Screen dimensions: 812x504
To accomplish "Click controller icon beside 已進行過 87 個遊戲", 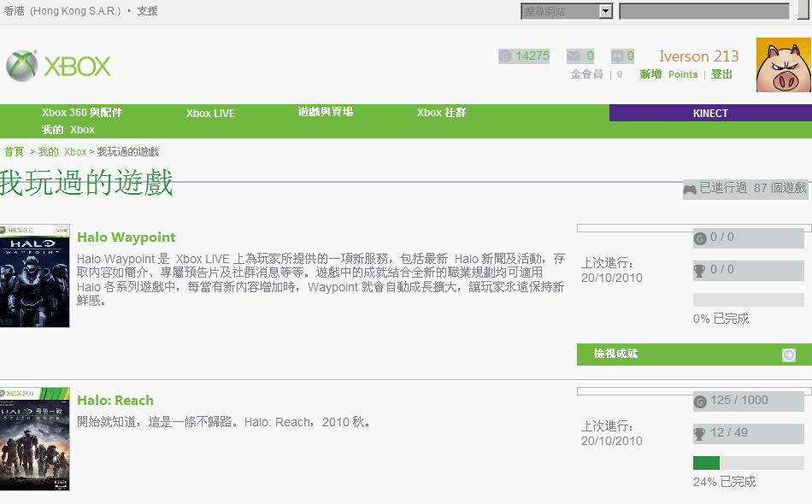I will point(690,190).
